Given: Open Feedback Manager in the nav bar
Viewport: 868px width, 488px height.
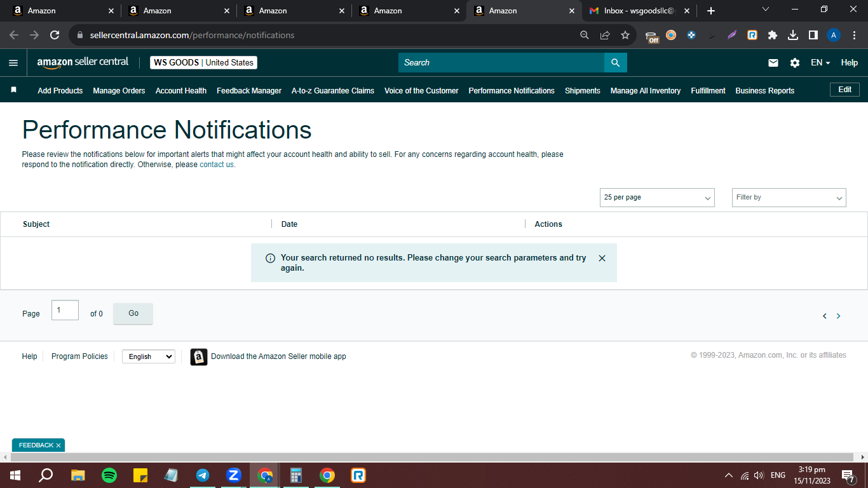Looking at the screenshot, I should point(249,91).
